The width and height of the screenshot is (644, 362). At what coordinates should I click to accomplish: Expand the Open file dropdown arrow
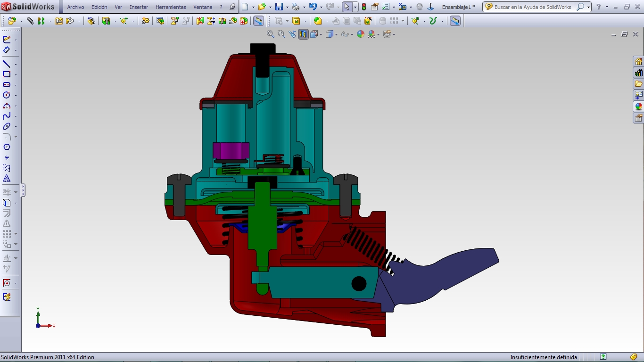tap(270, 7)
